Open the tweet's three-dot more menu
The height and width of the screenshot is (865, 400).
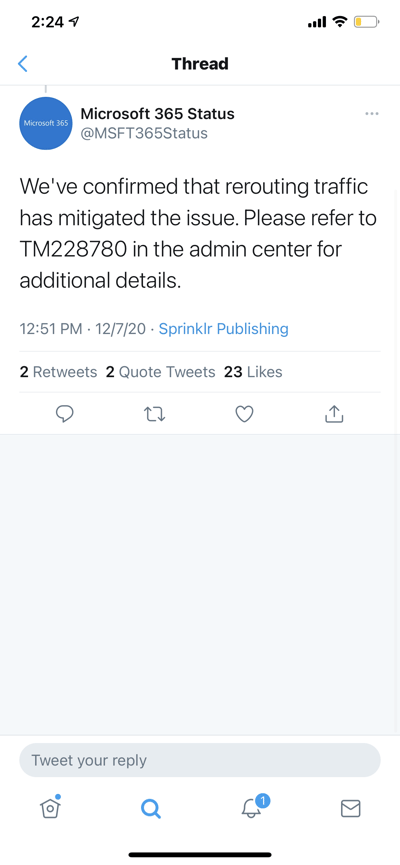[x=372, y=114]
